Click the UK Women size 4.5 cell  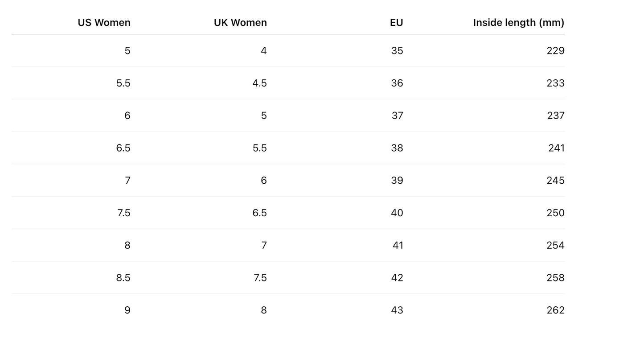[259, 83]
